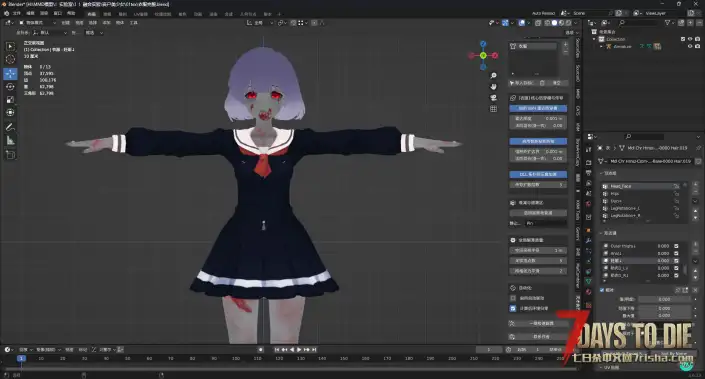Select the Select Box tool
Image resolution: width=705 pixels, height=379 pixels.
[x=10, y=47]
